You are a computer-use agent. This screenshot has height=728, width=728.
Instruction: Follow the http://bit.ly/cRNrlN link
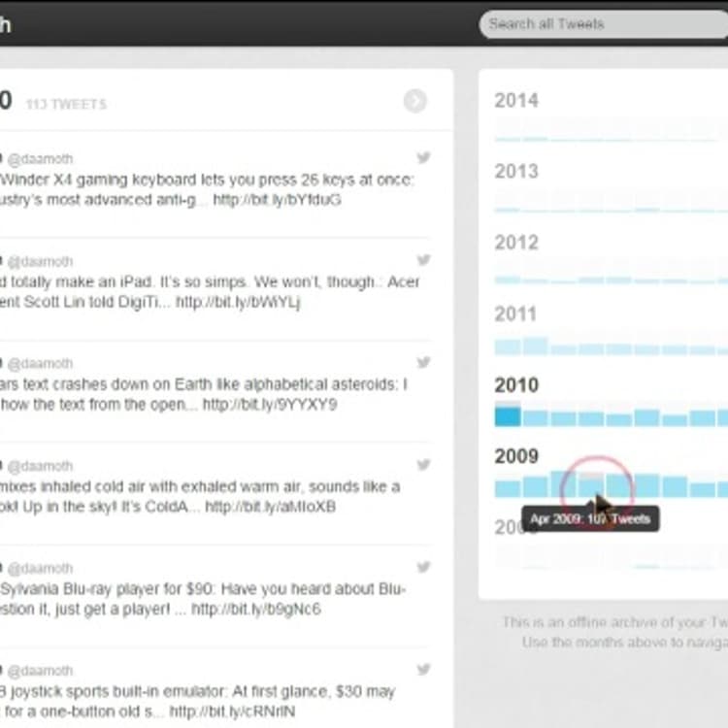pyautogui.click(x=232, y=711)
